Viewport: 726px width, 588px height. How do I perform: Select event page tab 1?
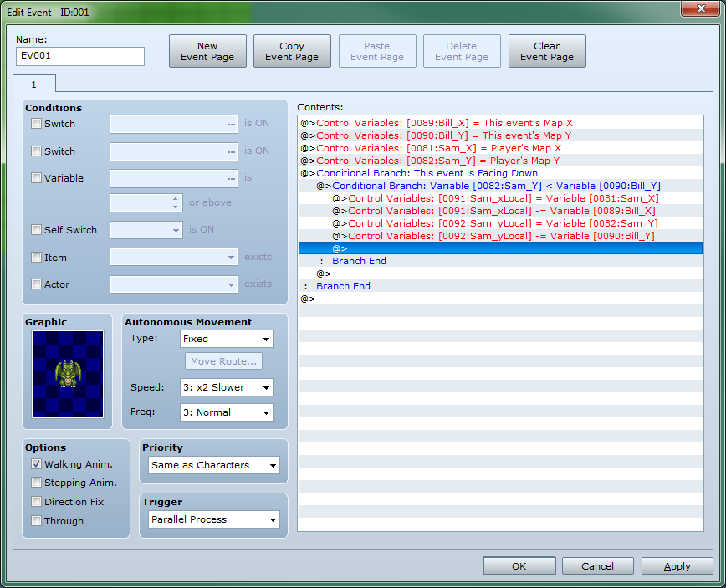tap(34, 84)
